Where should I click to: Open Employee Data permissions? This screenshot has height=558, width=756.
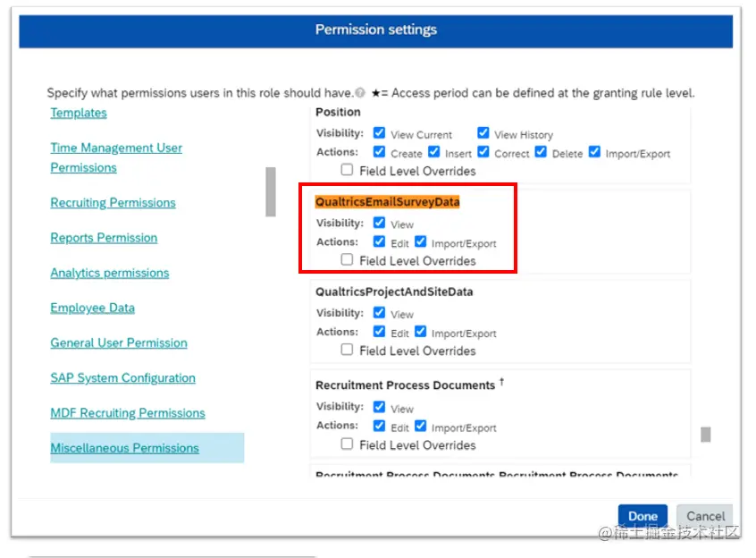coord(93,309)
